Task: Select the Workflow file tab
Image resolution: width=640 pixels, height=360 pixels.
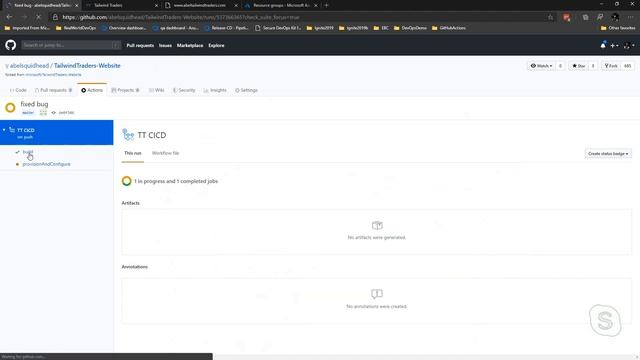Action: [x=165, y=153]
